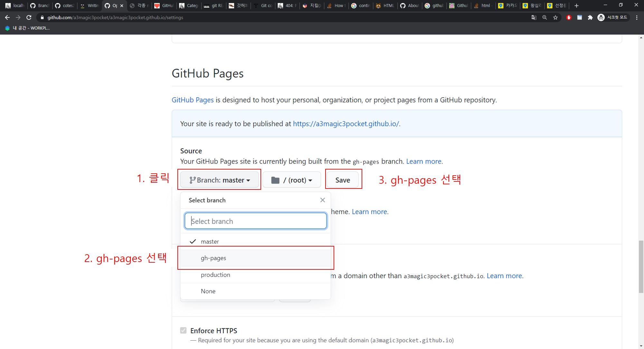Open Learn more link about source branch
The image size is (644, 349).
point(424,161)
